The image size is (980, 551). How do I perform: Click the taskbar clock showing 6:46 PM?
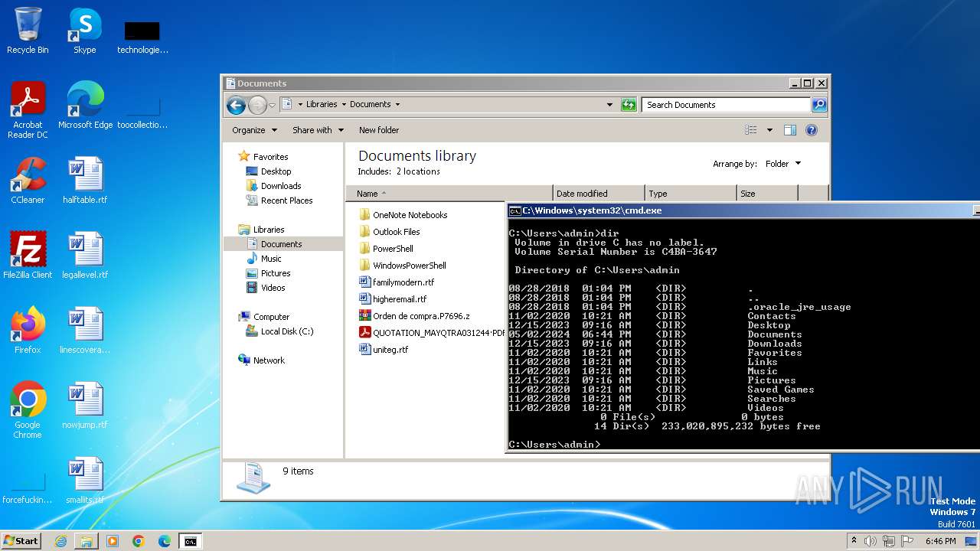pos(940,541)
